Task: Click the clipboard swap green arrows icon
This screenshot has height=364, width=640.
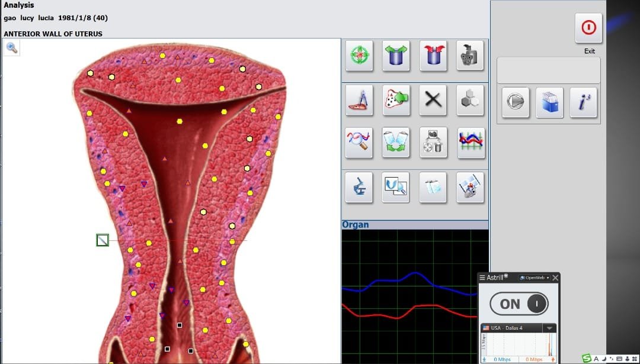Action: 396,143
